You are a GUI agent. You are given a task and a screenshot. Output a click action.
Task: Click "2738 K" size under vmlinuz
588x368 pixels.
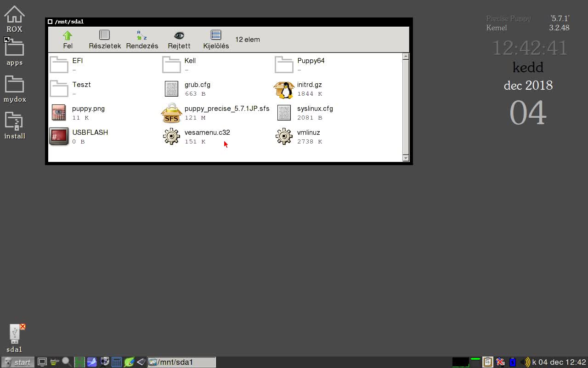[x=310, y=142]
